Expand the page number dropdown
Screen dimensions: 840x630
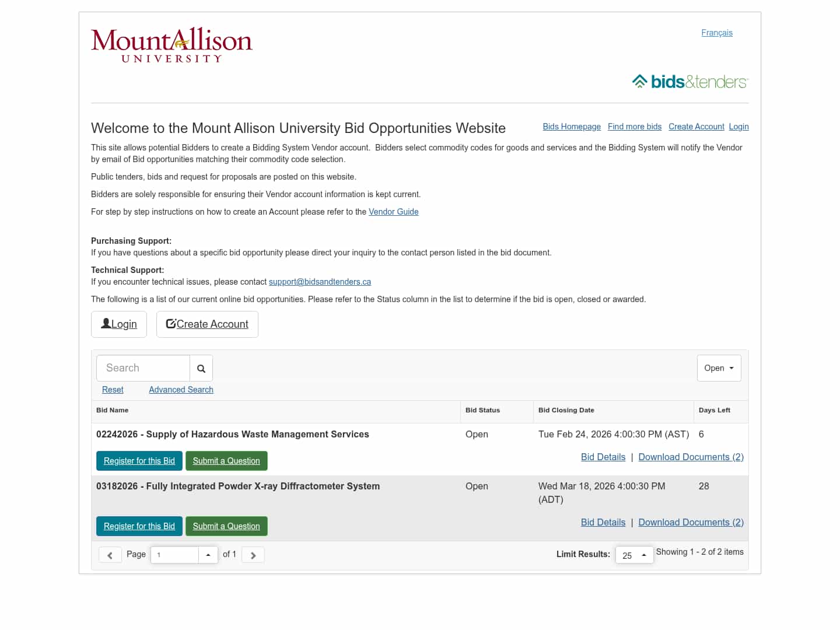208,555
